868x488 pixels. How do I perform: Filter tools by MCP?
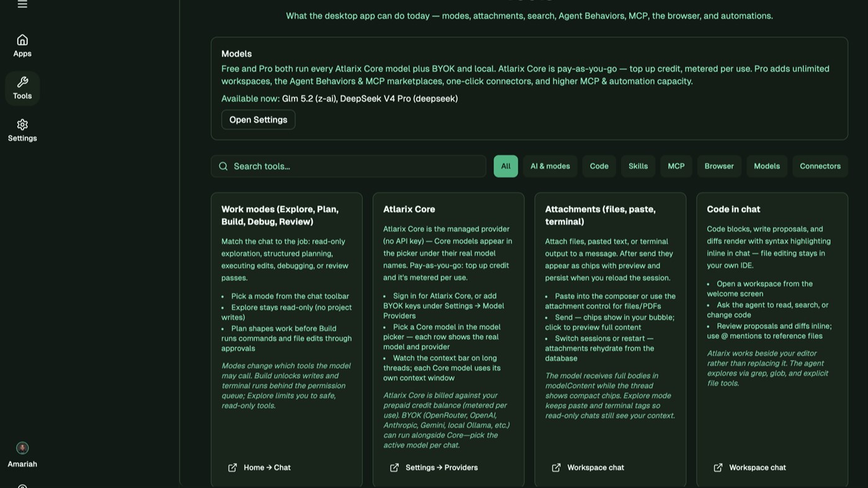[676, 166]
